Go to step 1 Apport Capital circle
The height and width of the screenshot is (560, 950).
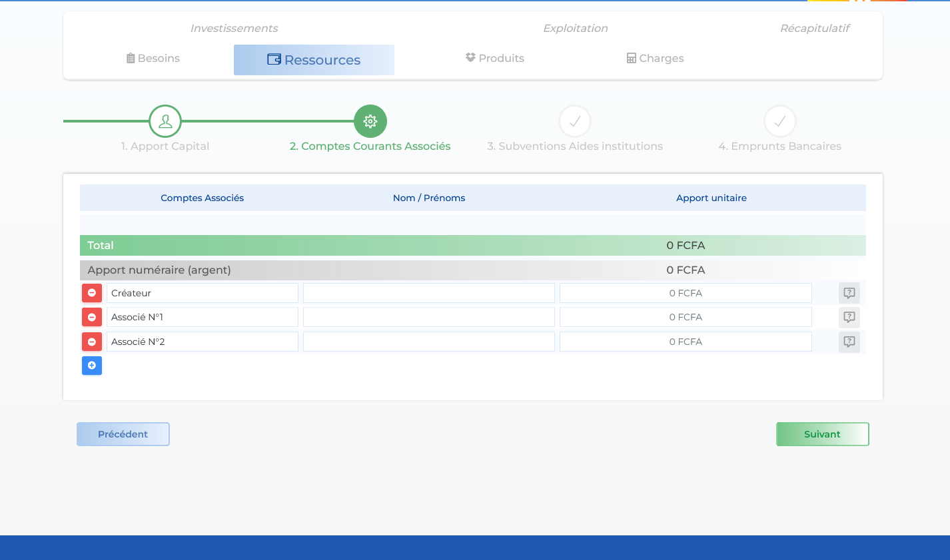(x=165, y=121)
